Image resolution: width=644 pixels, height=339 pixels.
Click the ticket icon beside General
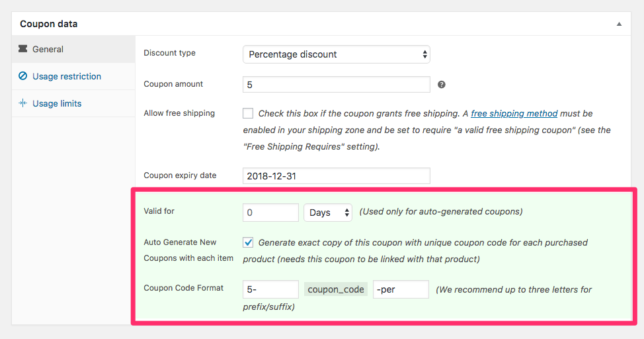click(x=23, y=49)
